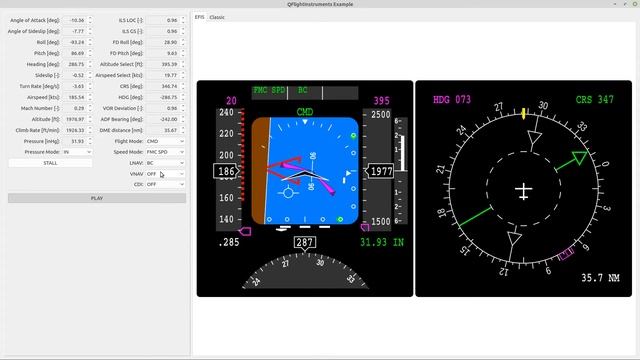Click the Altitude [ft] value field
Viewport: 640px width, 360px height.
(x=77, y=119)
